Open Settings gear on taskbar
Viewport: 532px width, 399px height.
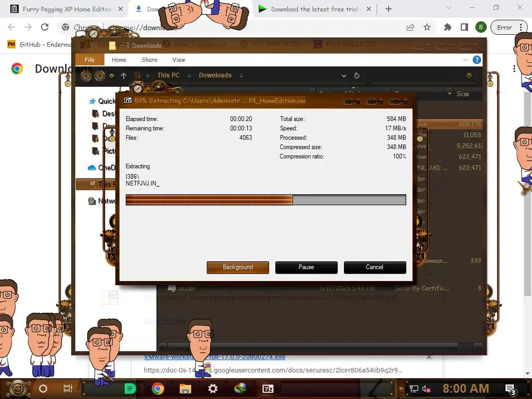point(212,389)
